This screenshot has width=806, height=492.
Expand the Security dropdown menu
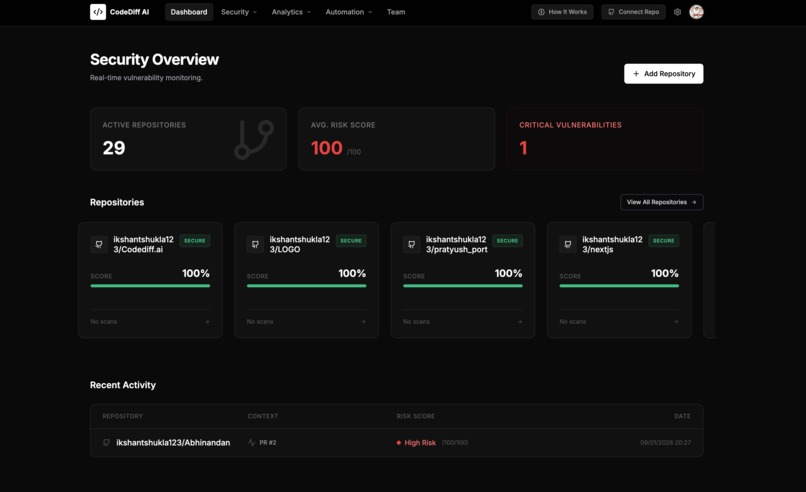[x=239, y=12]
